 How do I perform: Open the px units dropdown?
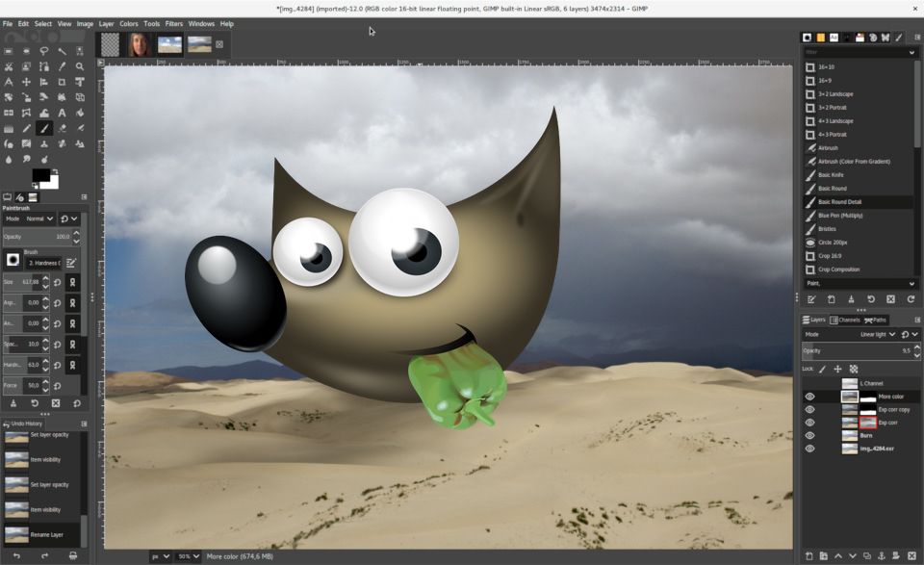(x=161, y=556)
